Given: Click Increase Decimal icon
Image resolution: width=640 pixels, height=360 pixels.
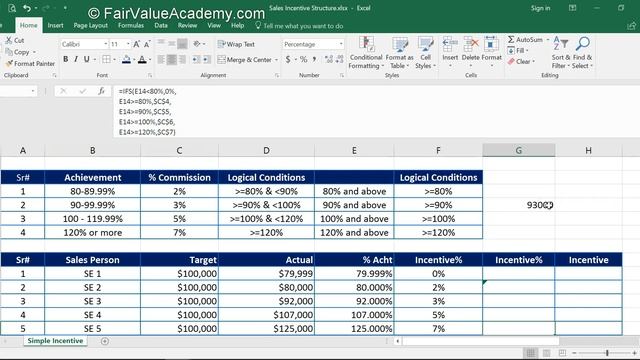Looking at the screenshot, I should 329,60.
